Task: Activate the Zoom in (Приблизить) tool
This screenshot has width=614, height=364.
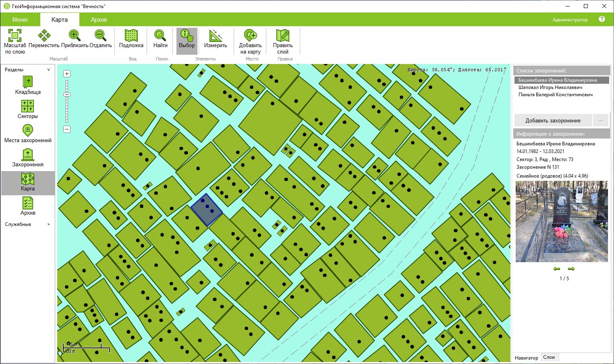Action: (75, 35)
